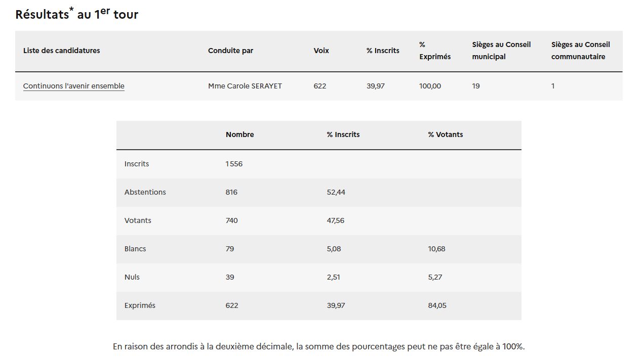Select the "Blancs" row label
The image size is (644, 358).
pos(135,249)
